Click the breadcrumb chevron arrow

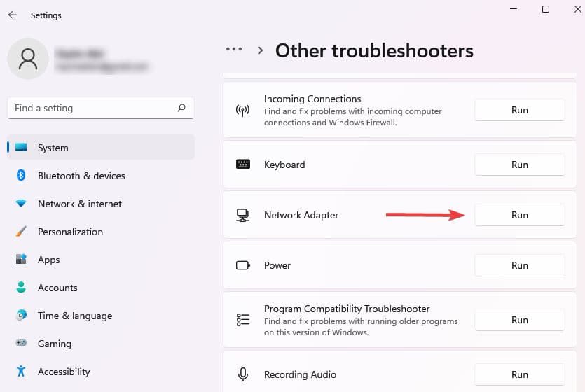click(261, 50)
